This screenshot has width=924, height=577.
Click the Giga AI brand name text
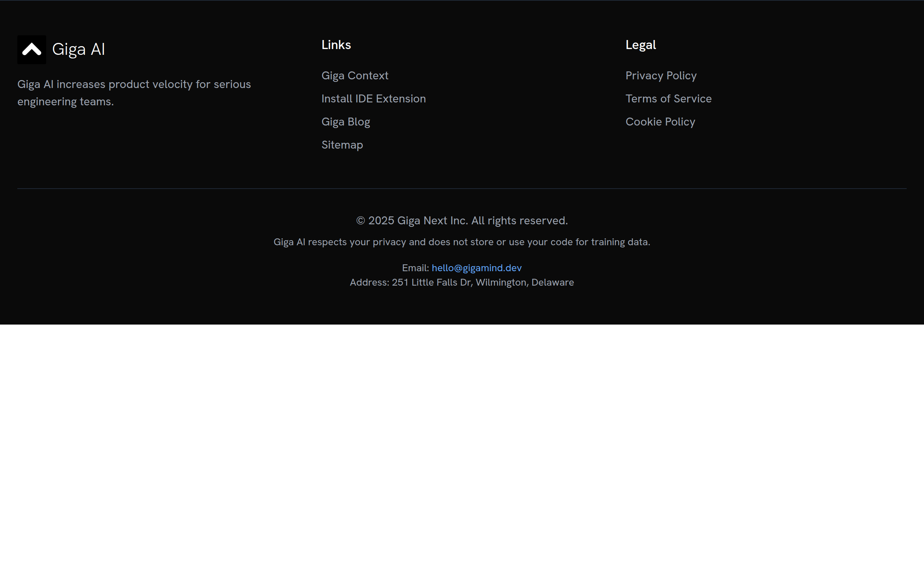coord(78,50)
